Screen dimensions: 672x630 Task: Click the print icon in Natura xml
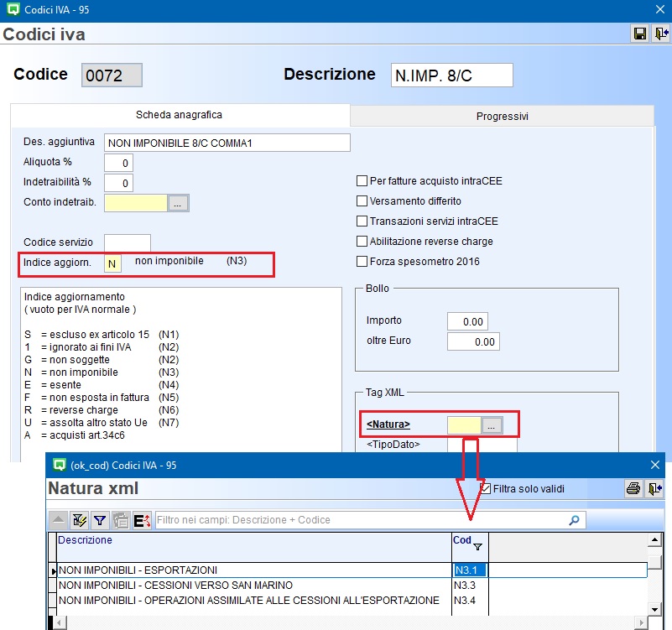[633, 488]
